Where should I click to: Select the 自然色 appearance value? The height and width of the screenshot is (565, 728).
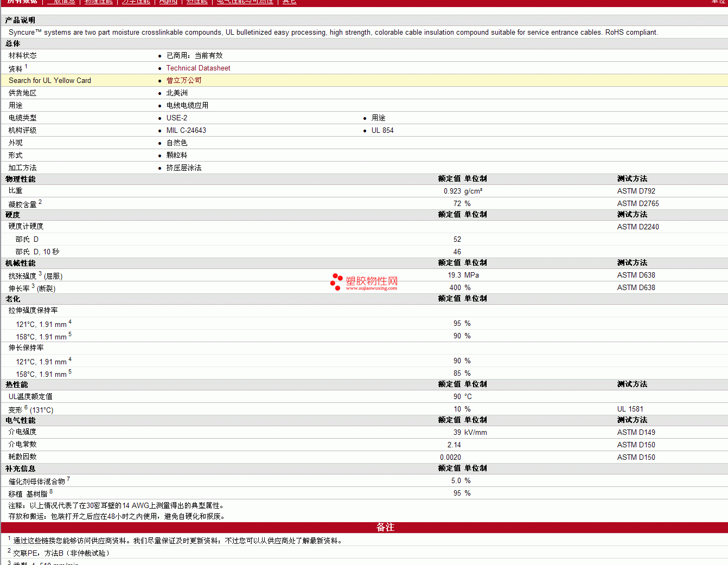pos(177,143)
